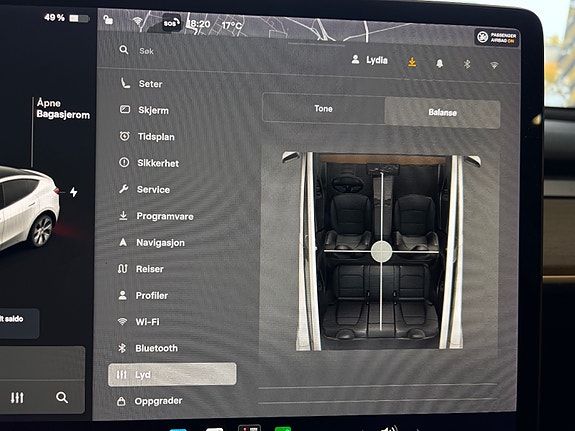Click the wrench icon next to Service
The image size is (575, 431).
(x=124, y=189)
